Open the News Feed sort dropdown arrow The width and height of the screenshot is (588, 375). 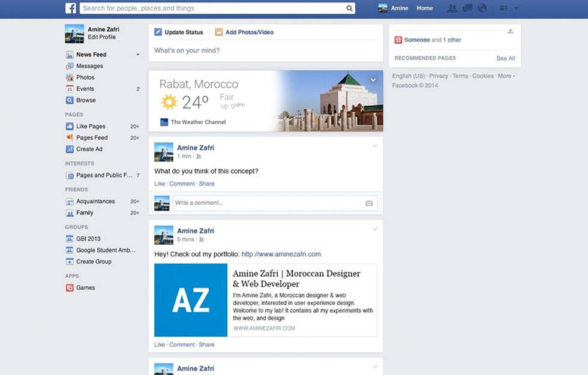(x=137, y=55)
